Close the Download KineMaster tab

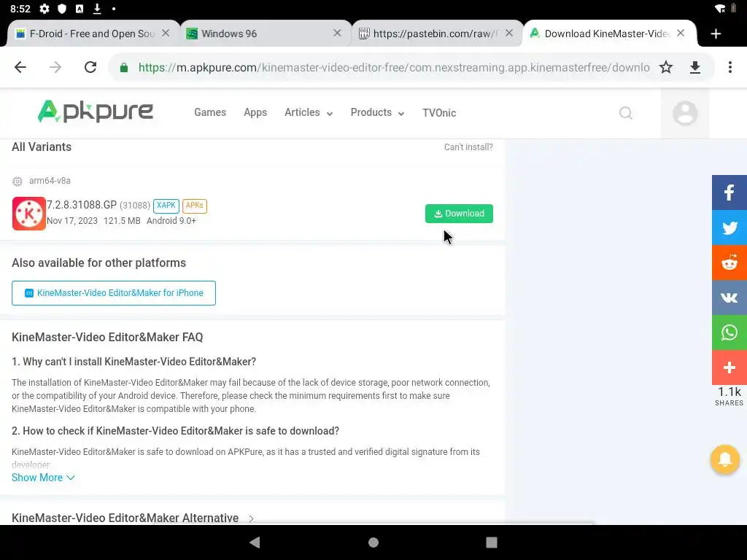coord(681,33)
